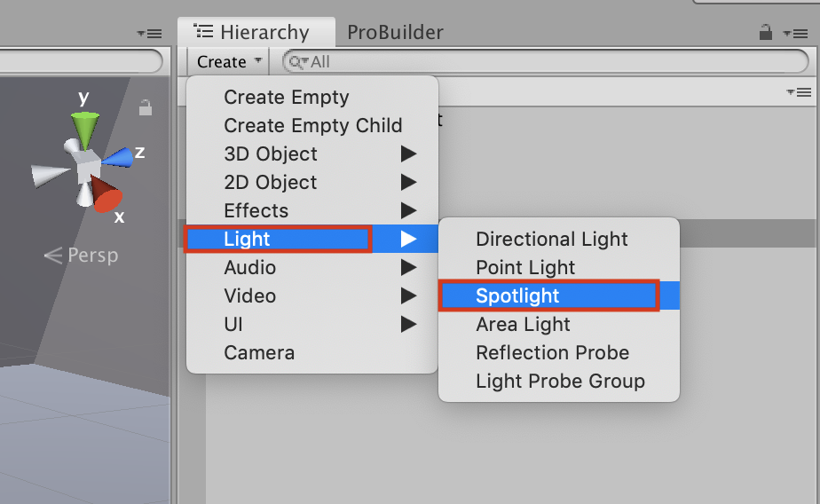Screen dimensions: 820x504
Task: Click the blue Z axis gizmo cone
Action: point(119,158)
